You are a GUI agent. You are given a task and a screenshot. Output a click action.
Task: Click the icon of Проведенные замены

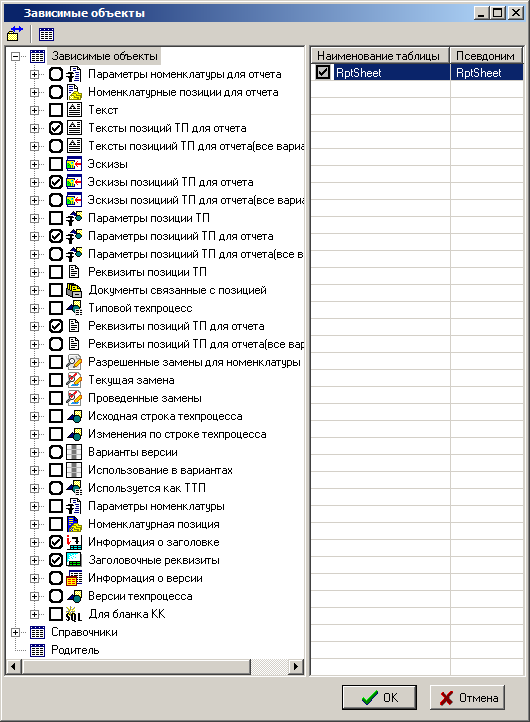point(74,398)
